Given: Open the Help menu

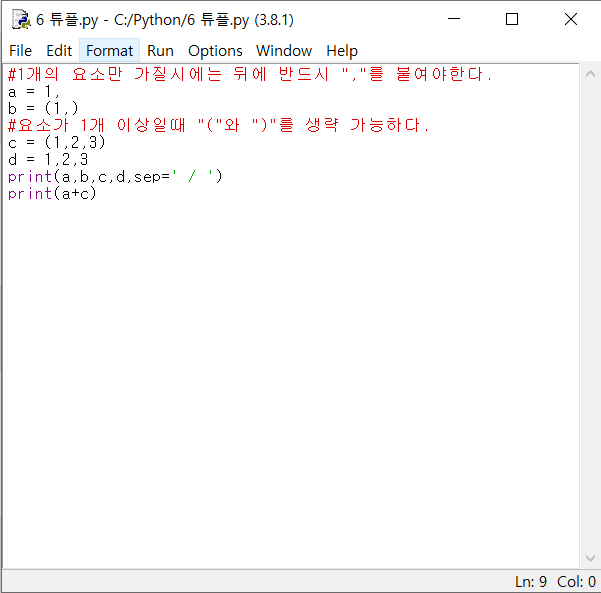Looking at the screenshot, I should tap(342, 51).
